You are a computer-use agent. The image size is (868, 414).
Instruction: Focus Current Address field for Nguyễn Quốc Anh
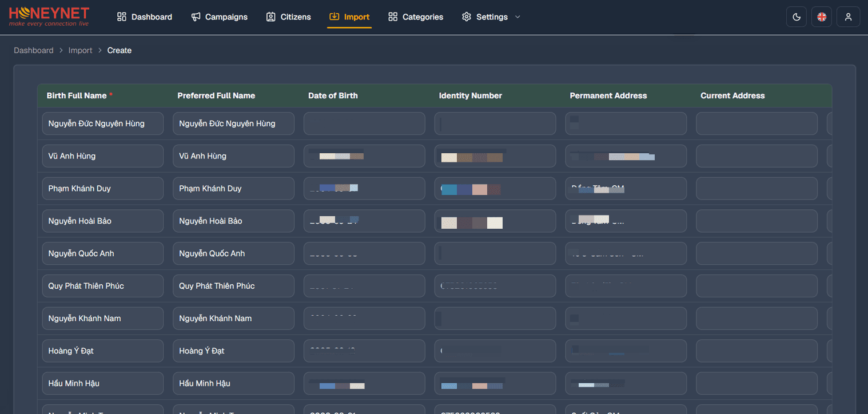point(756,253)
